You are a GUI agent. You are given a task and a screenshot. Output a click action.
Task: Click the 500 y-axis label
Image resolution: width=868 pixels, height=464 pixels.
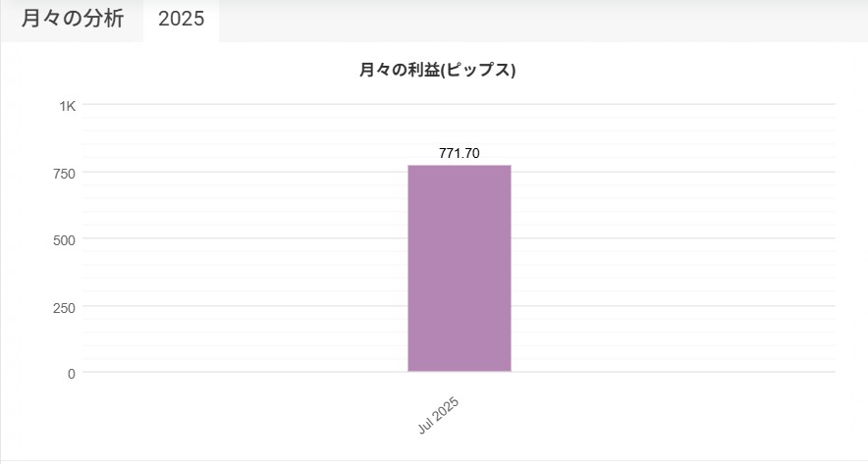[x=64, y=240]
